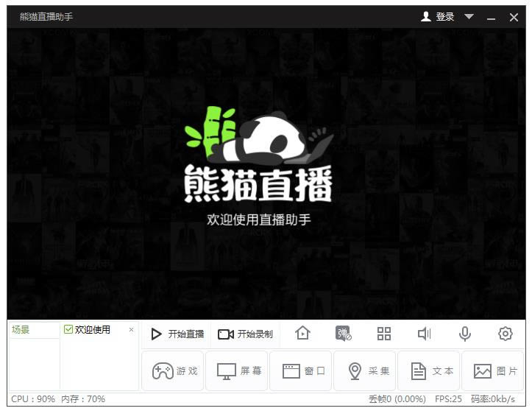
Task: Open settings with the gear icon
Action: coord(505,334)
